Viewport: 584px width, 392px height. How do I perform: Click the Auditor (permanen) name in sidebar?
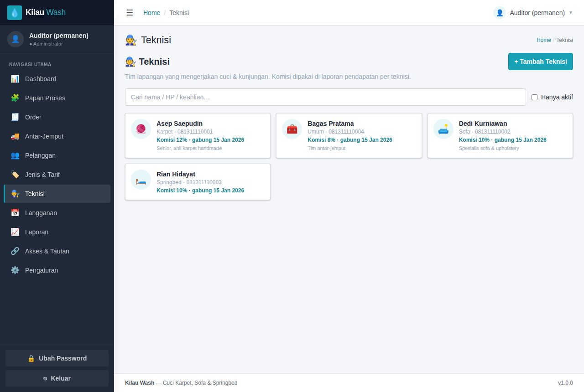[x=59, y=36]
